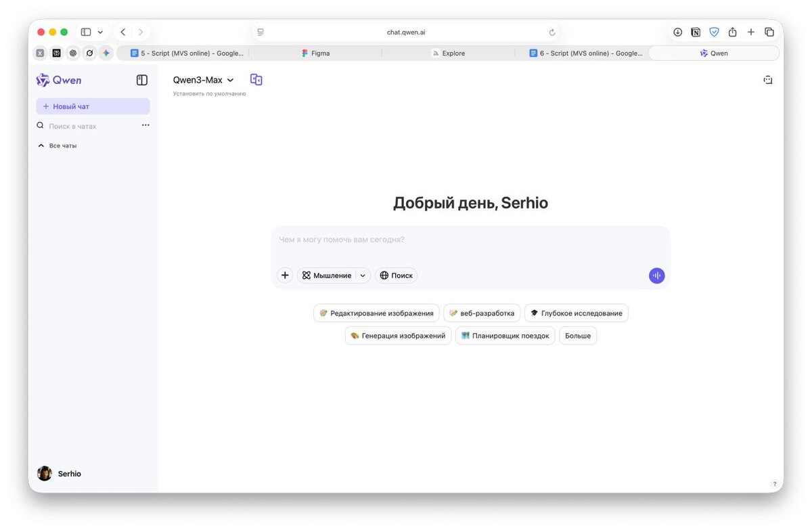Image resolution: width=812 pixels, height=530 pixels.
Task: Focus the Чем я могу помочь prompt field
Action: pyautogui.click(x=470, y=240)
